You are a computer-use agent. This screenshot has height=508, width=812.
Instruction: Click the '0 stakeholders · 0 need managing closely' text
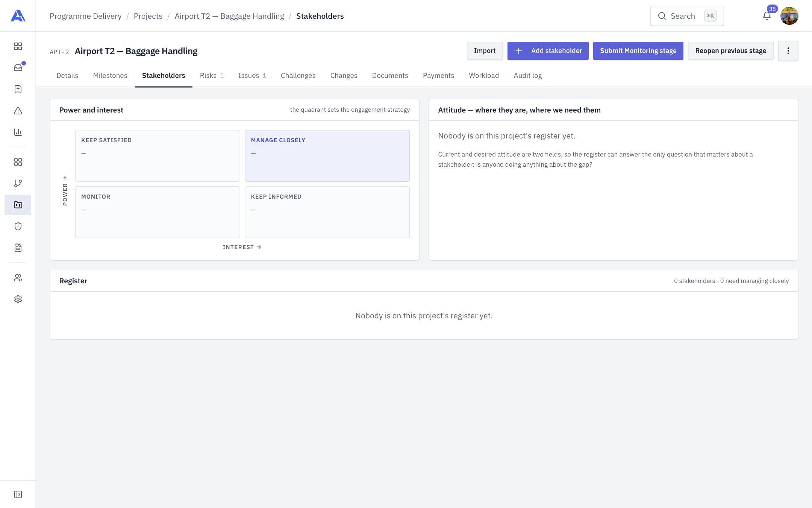tap(731, 281)
